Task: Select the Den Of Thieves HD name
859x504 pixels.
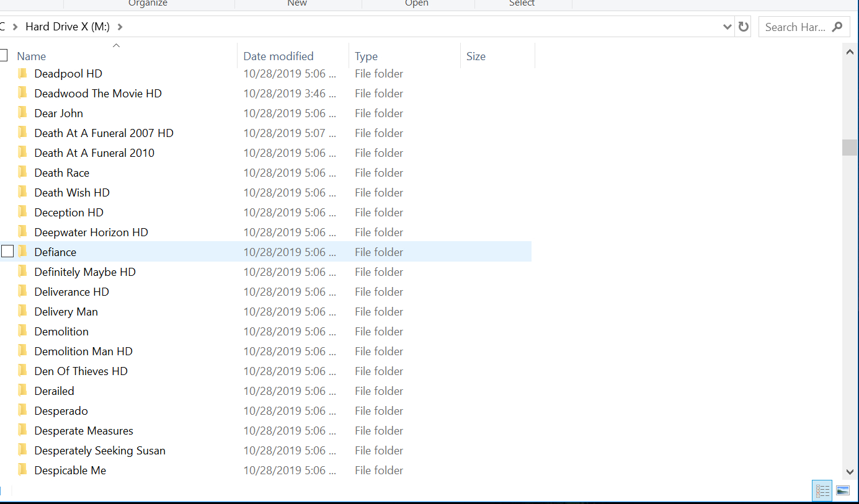Action: tap(81, 371)
